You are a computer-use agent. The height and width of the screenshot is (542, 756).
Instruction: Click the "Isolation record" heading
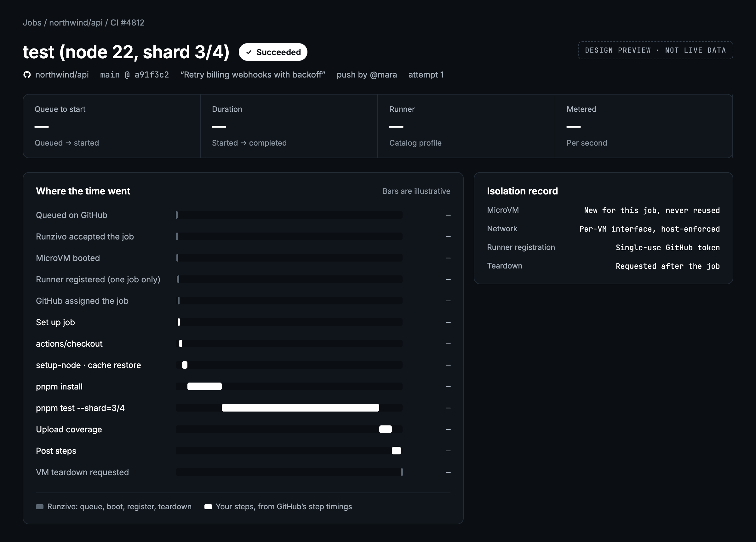522,191
